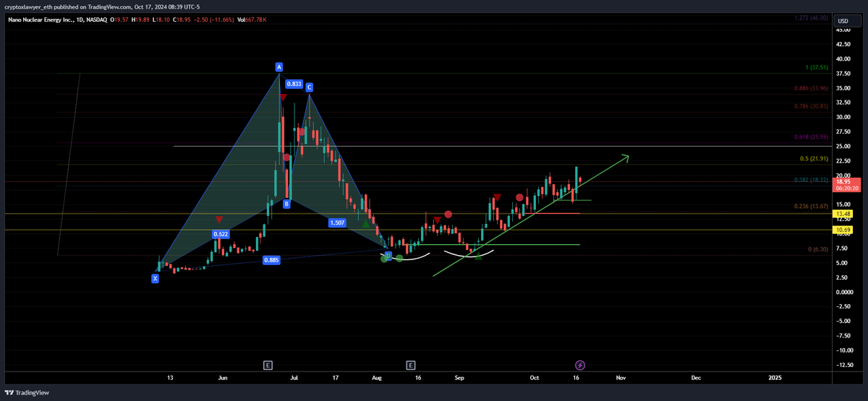Click the change value −2.50 (−11.66%)

(x=213, y=20)
